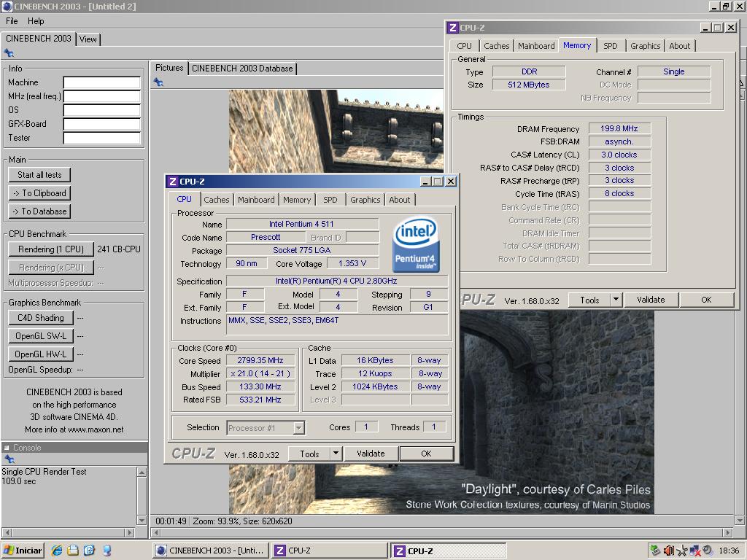
Task: Click the To Clipboard button
Action: [x=39, y=192]
